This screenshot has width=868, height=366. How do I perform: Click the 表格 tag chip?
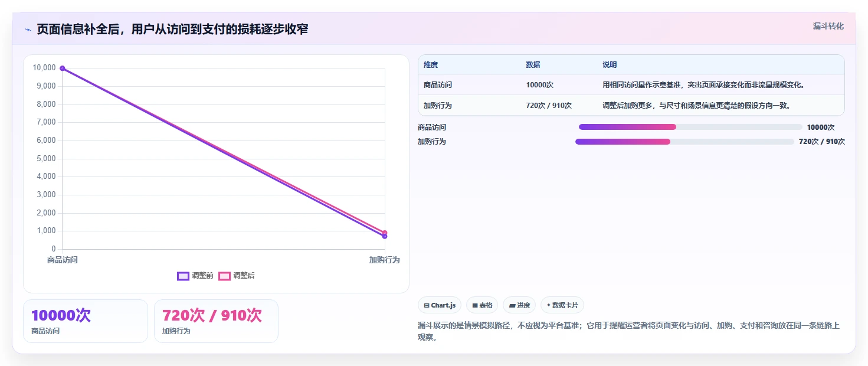[x=482, y=305]
